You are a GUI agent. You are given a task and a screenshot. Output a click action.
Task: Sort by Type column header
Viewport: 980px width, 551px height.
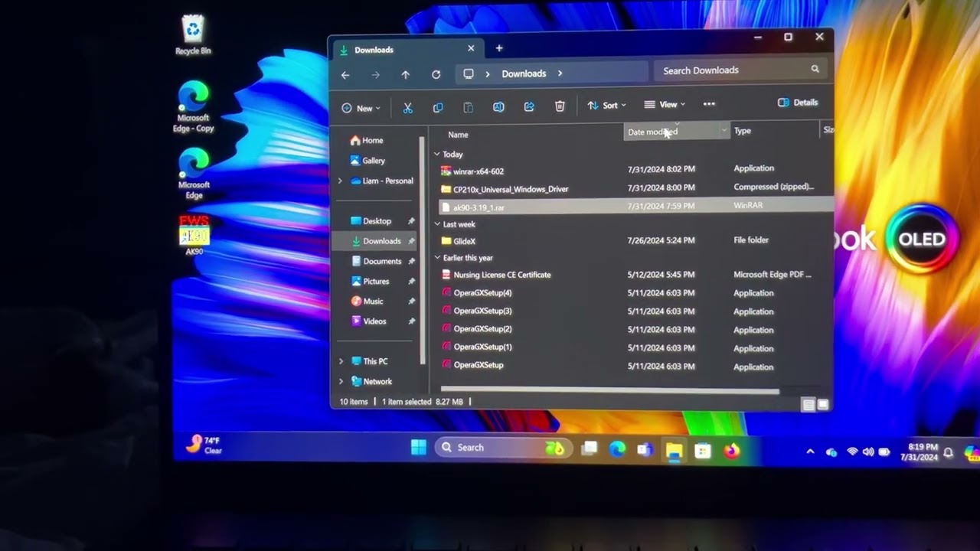(742, 131)
